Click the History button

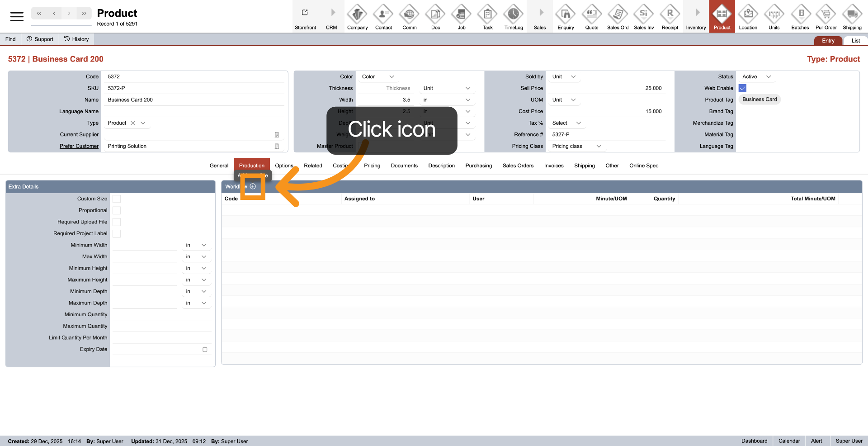pyautogui.click(x=76, y=39)
